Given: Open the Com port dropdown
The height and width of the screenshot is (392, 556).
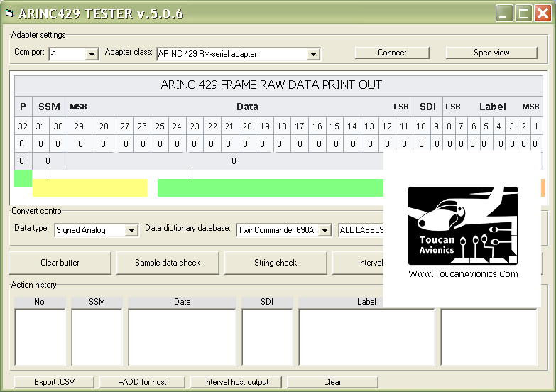Looking at the screenshot, I should [92, 54].
